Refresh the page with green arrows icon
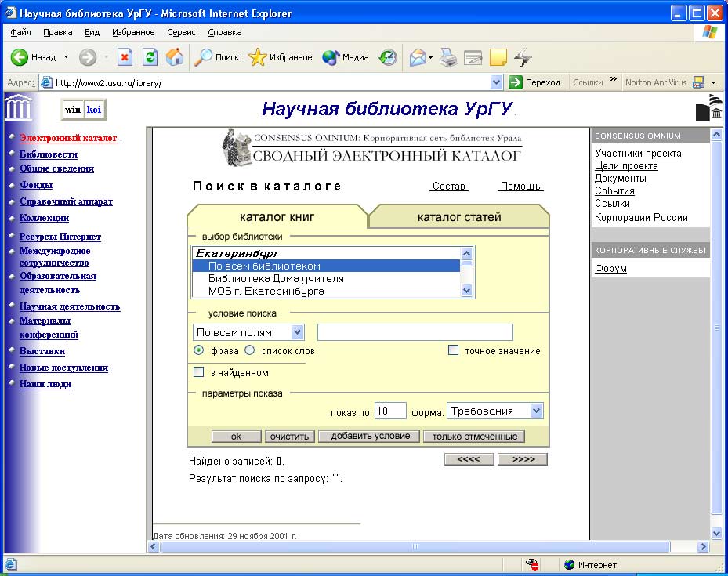This screenshot has height=576, width=728. coord(150,57)
